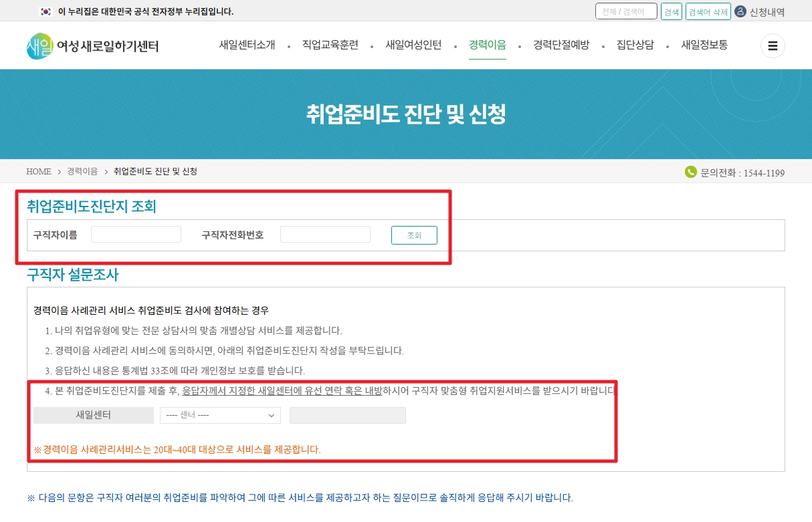The image size is (812, 522).
Task: Open the 새일정보통 menu
Action: point(703,44)
